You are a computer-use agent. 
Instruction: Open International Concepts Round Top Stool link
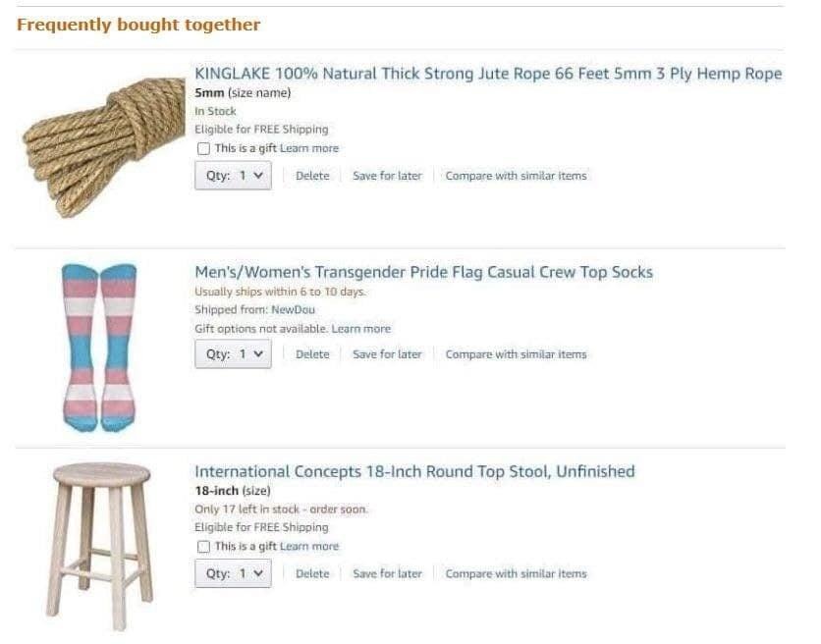click(x=414, y=471)
